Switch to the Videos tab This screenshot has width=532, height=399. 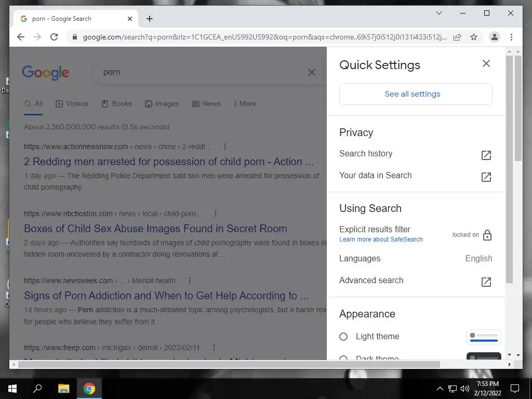(72, 104)
